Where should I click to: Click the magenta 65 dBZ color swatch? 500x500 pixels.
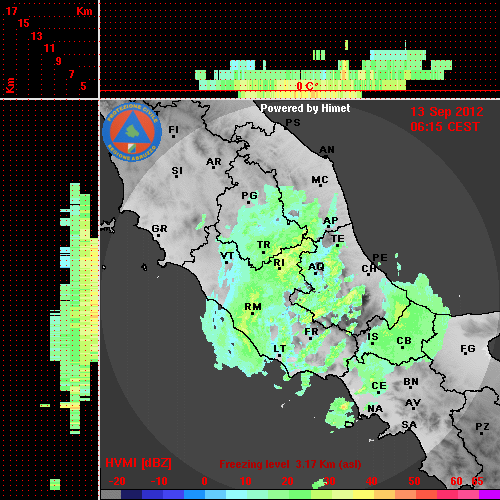(489, 494)
